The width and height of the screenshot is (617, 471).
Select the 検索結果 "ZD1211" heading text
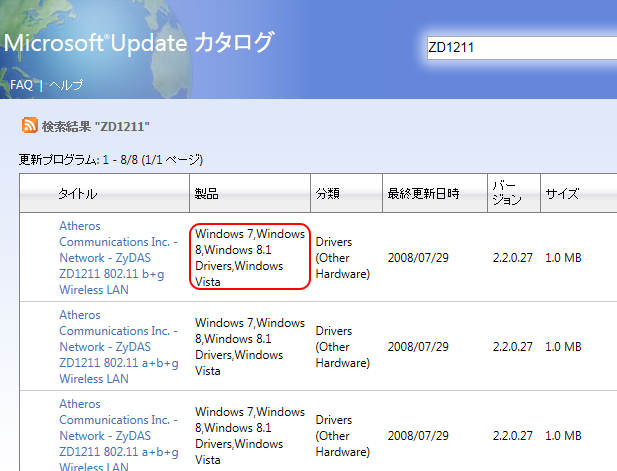(x=96, y=126)
